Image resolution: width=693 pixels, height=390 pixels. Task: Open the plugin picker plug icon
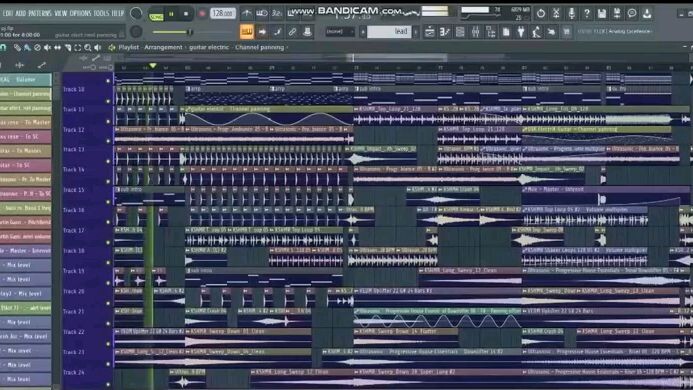click(x=521, y=32)
